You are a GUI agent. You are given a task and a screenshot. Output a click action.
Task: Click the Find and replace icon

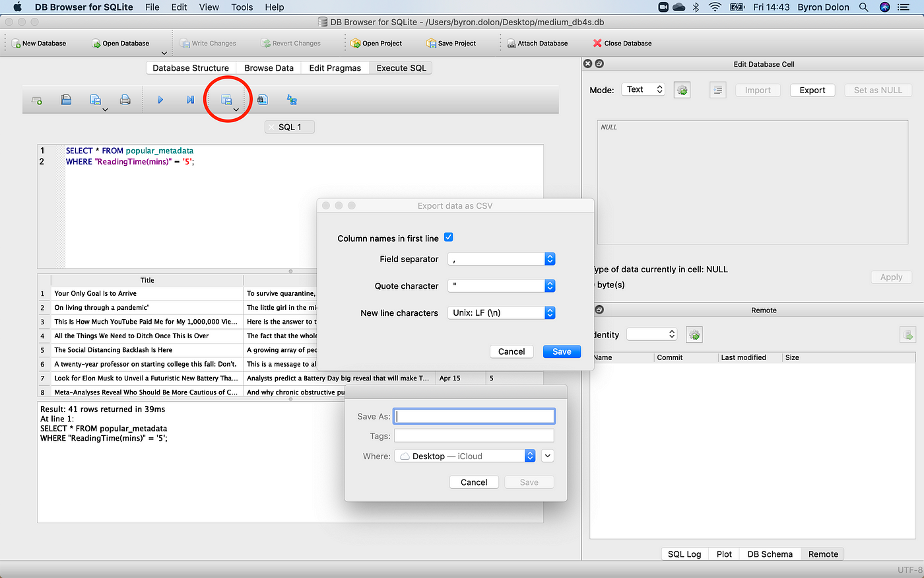point(292,100)
